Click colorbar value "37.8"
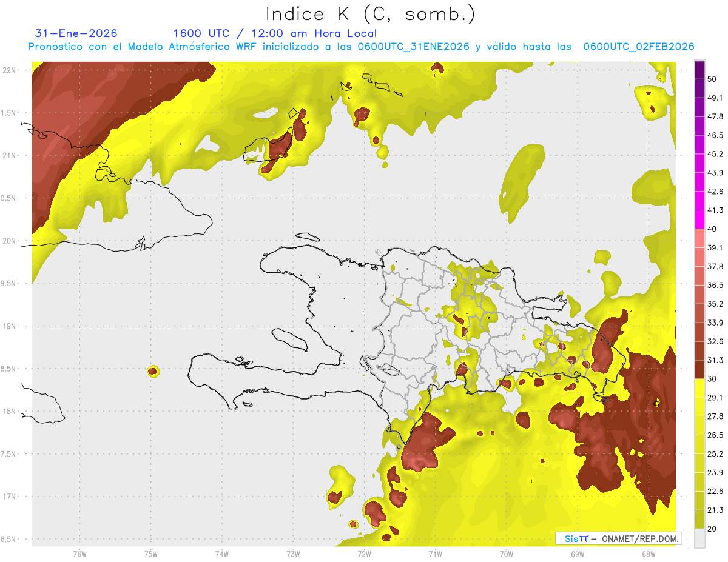The image size is (728, 562). [x=715, y=266]
